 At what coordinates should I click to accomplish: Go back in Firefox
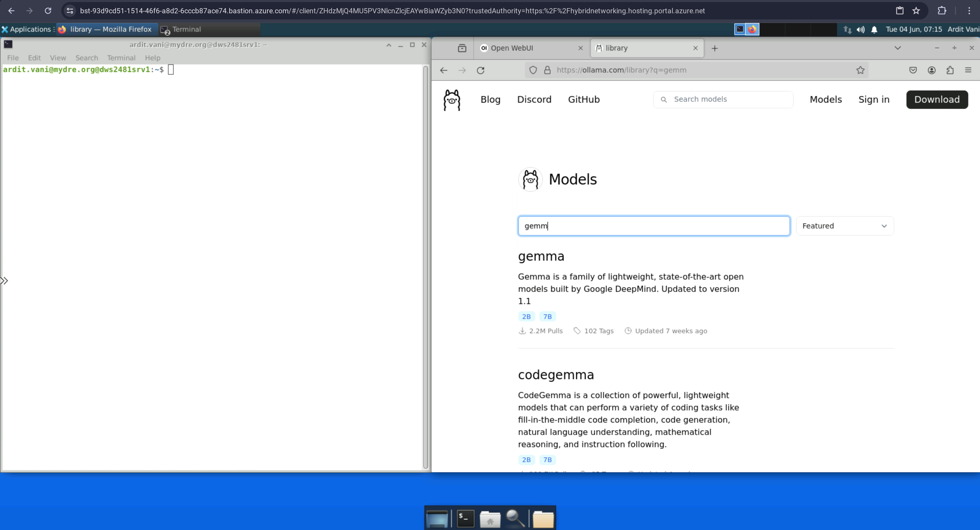pyautogui.click(x=444, y=70)
